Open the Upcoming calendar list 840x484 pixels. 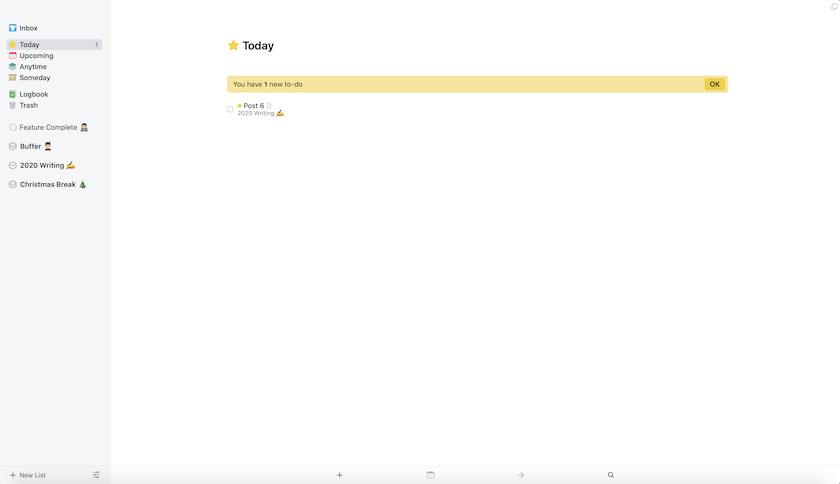[x=36, y=56]
